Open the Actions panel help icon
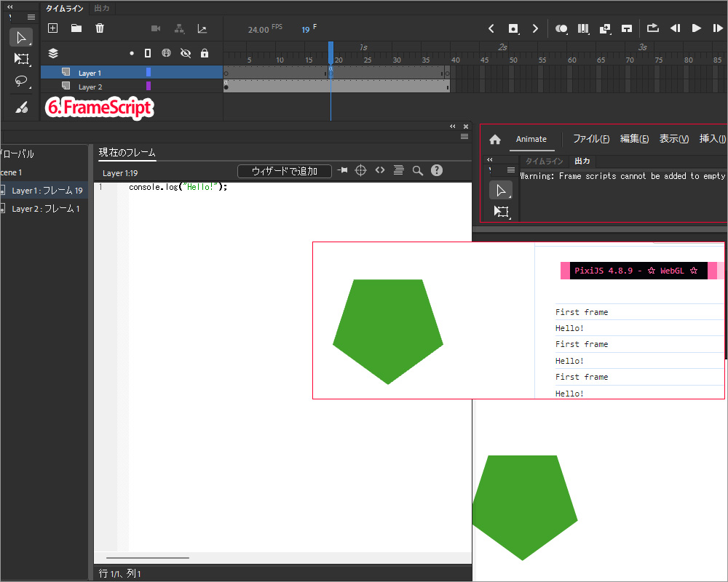 coord(437,170)
